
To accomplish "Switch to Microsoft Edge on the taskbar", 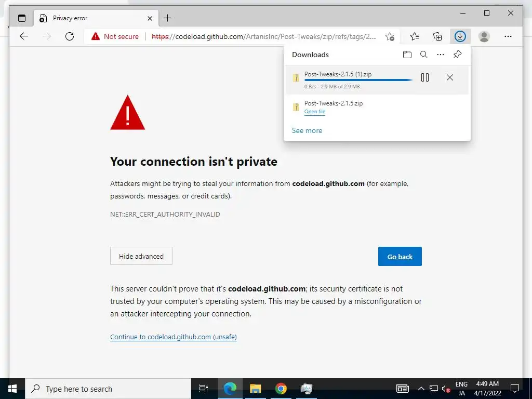I will [x=230, y=389].
